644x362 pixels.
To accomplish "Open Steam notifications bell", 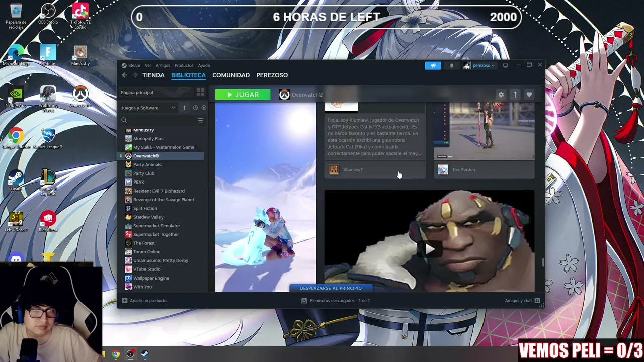I will point(451,65).
